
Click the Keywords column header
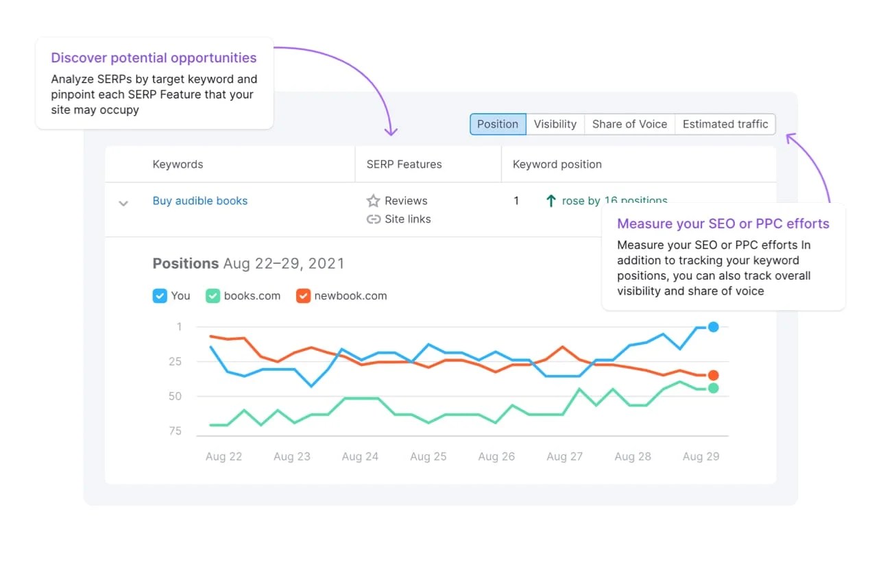coord(178,164)
